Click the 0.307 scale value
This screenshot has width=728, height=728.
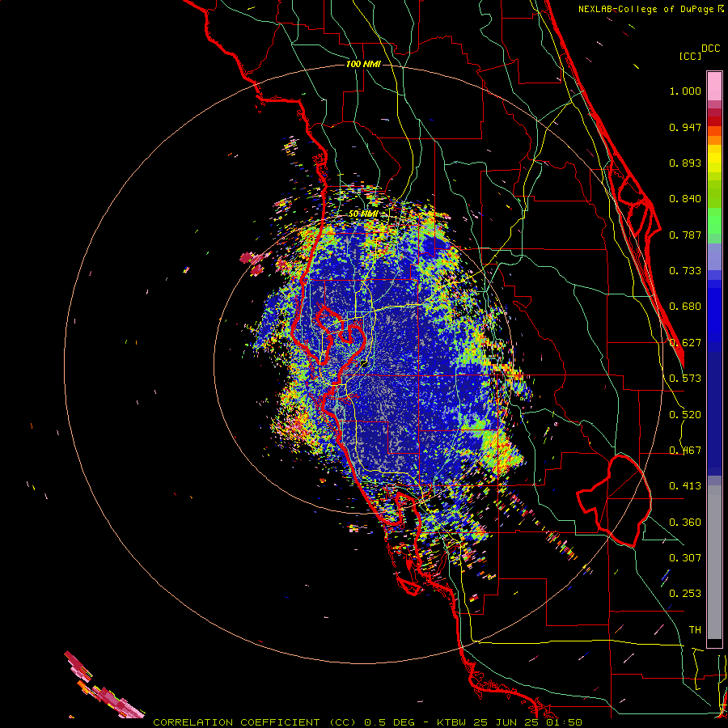pyautogui.click(x=685, y=558)
